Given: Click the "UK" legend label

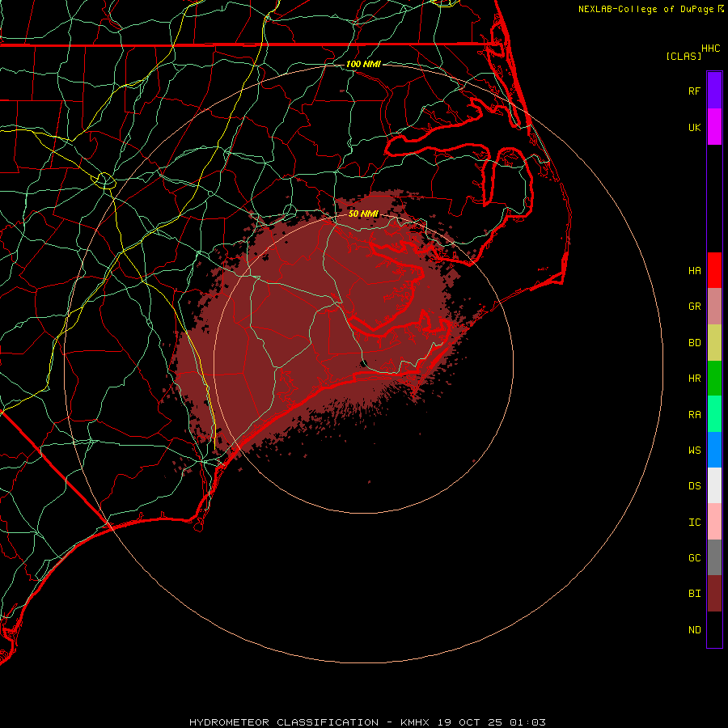Looking at the screenshot, I should coord(695,127).
